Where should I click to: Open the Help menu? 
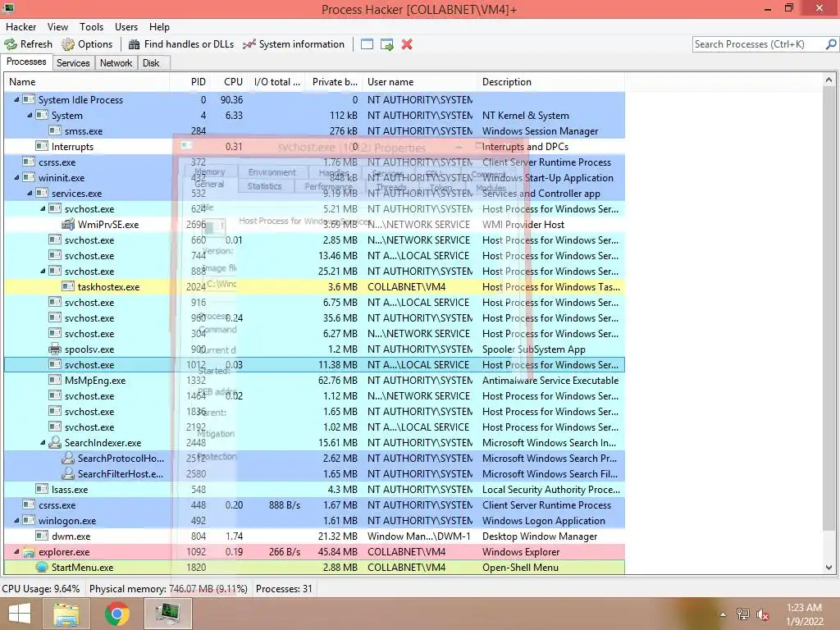point(159,27)
